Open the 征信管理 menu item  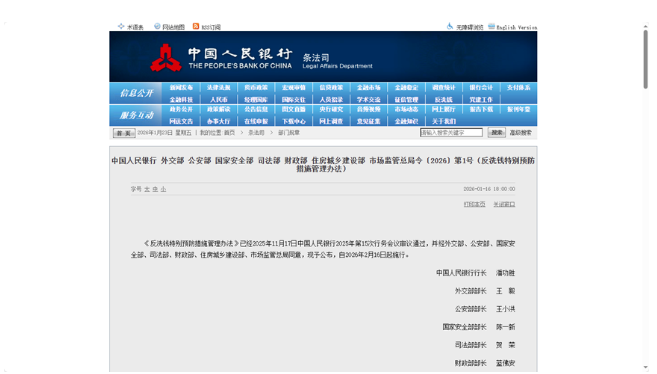pyautogui.click(x=406, y=100)
